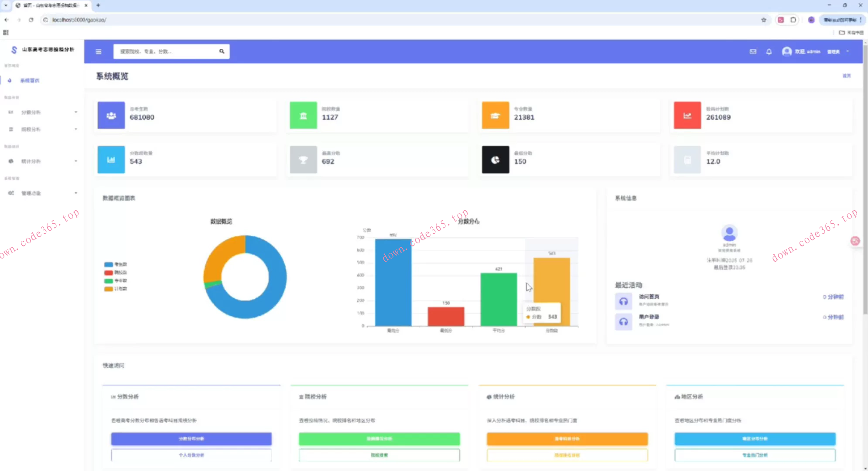Viewport: 868px width, 471px height.
Task: Click the admin user avatar icon
Action: tap(786, 51)
